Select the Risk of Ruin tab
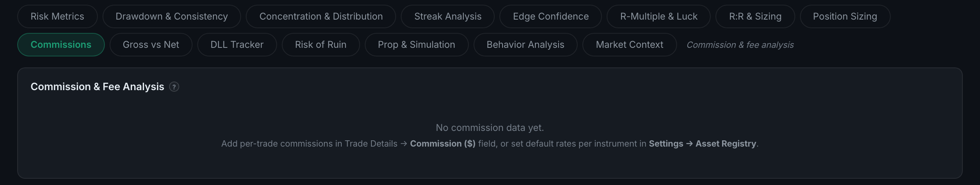 click(321, 45)
